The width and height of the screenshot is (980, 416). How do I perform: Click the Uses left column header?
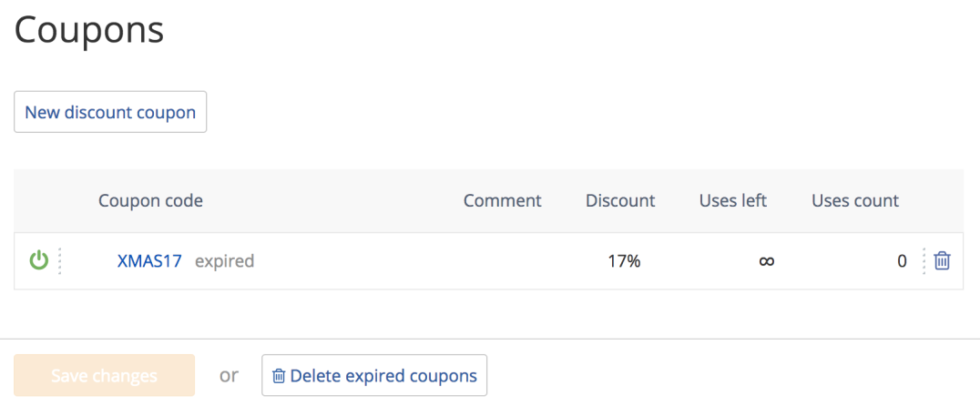click(x=733, y=200)
